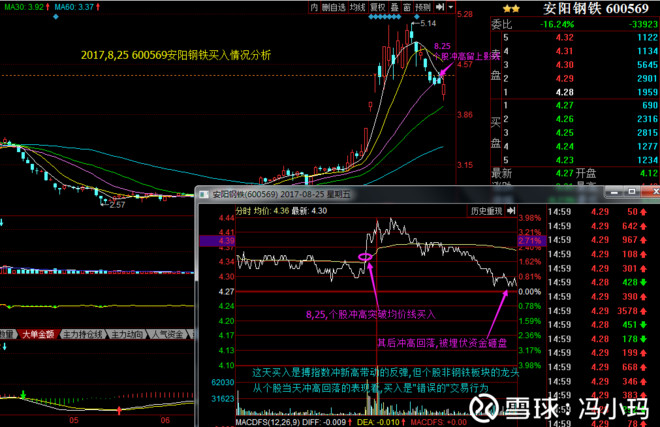Click the cyan down-arrow below indicator tabs
660x427 pixels.
(x=4, y=347)
